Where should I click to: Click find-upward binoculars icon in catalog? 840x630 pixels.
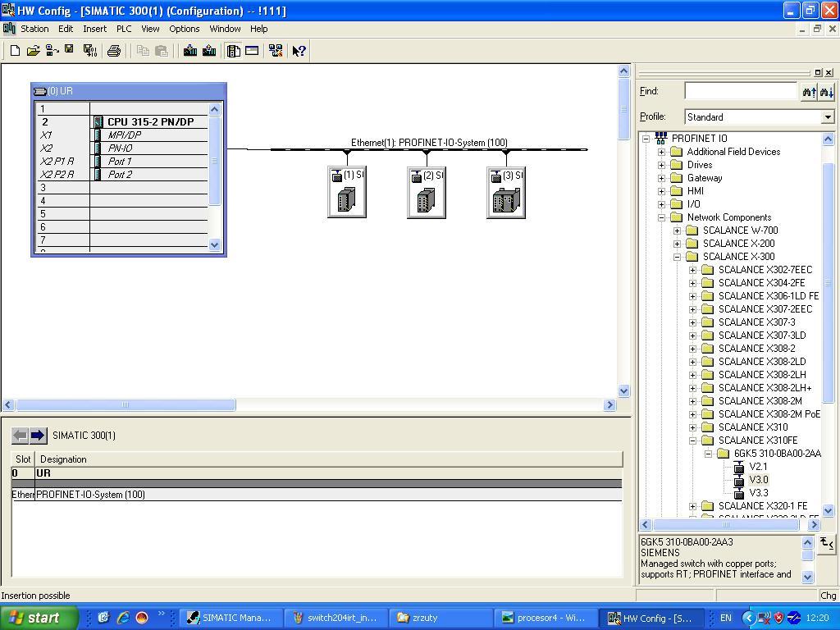(x=809, y=92)
